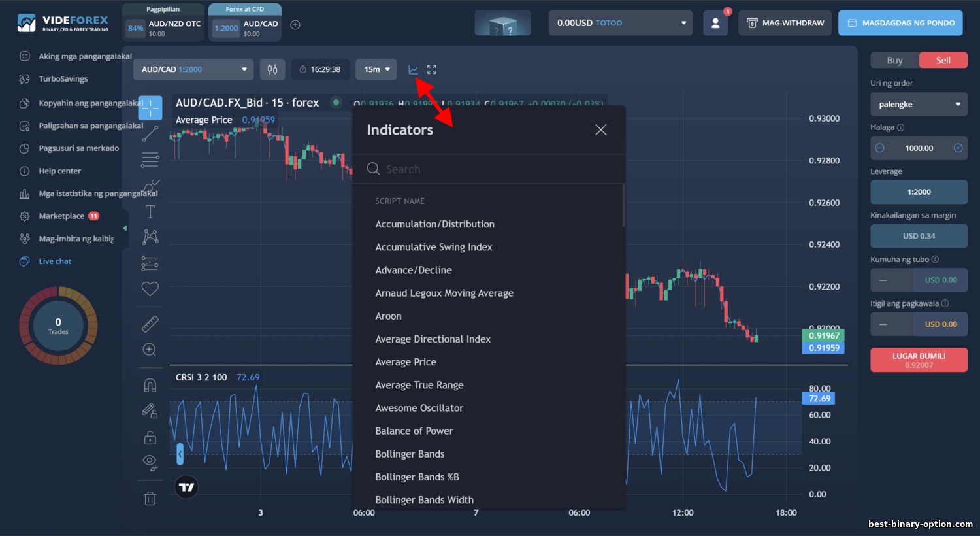Click the trash remove drawings icon
This screenshot has width=980, height=536.
click(150, 499)
